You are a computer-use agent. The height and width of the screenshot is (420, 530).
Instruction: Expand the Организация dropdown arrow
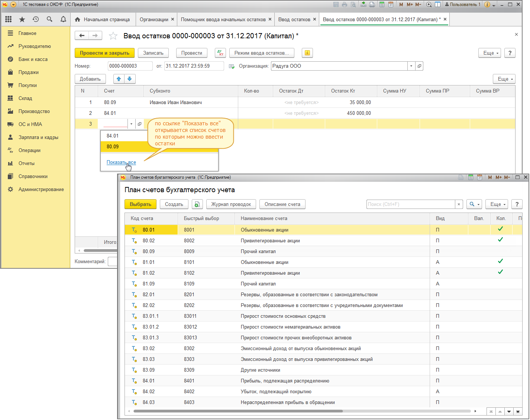[x=411, y=66]
